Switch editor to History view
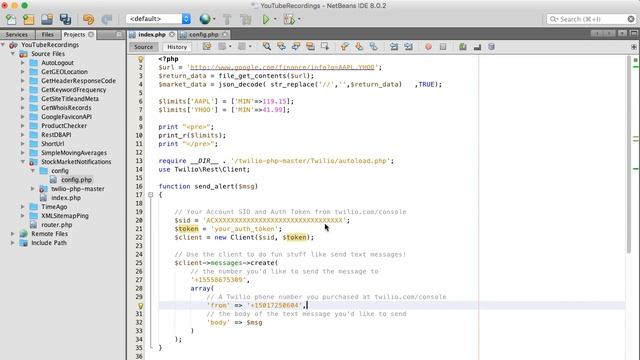 pyautogui.click(x=177, y=47)
